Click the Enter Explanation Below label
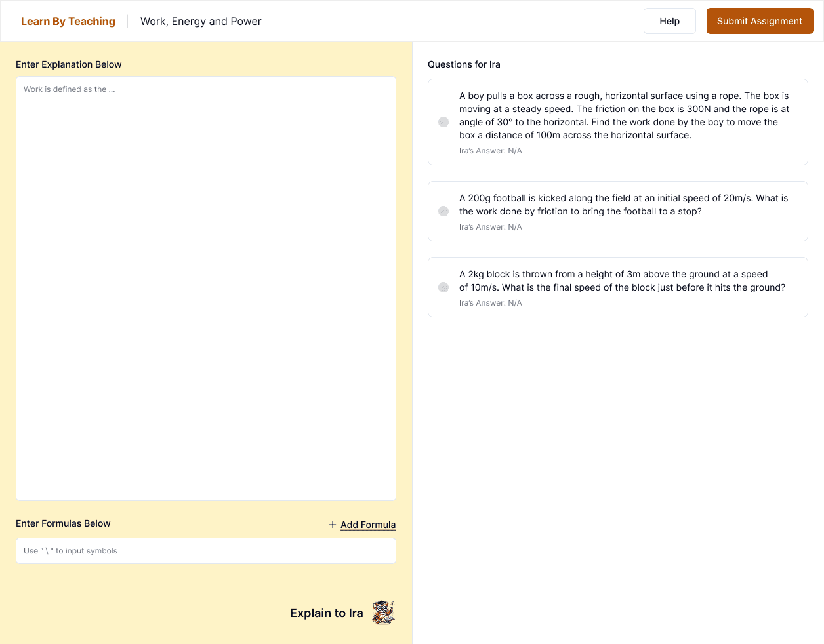Viewport: 824px width, 644px height. (x=69, y=64)
